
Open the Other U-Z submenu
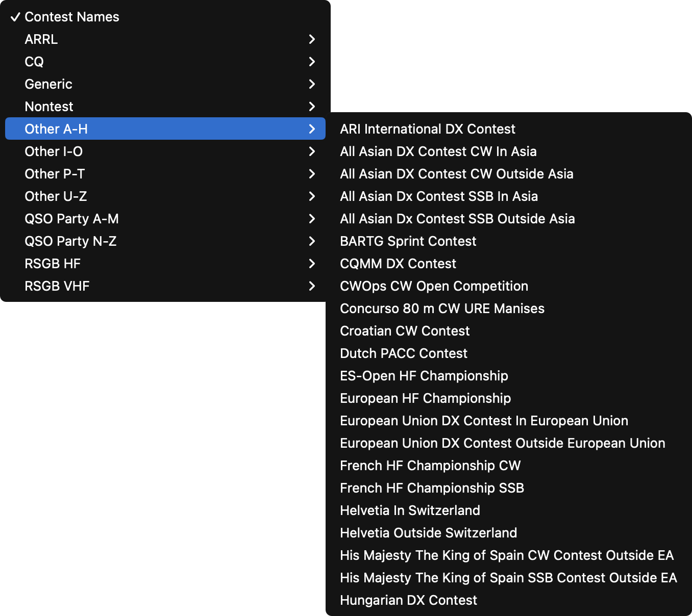point(165,196)
